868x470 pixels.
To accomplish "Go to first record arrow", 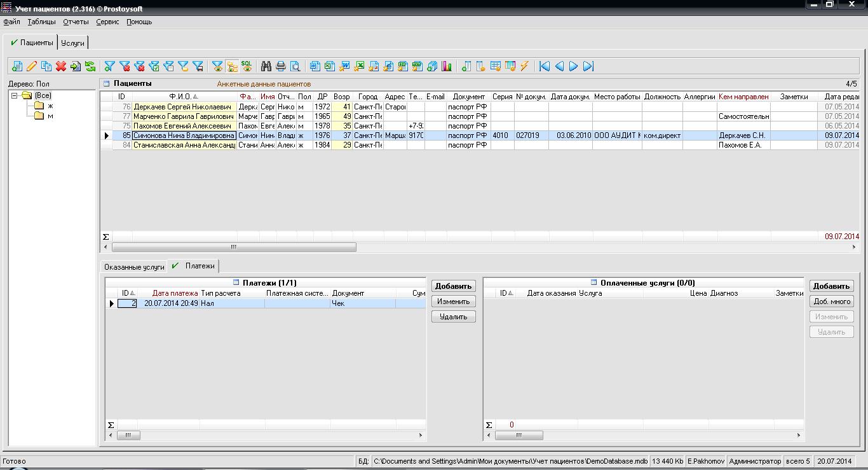I will tap(545, 66).
